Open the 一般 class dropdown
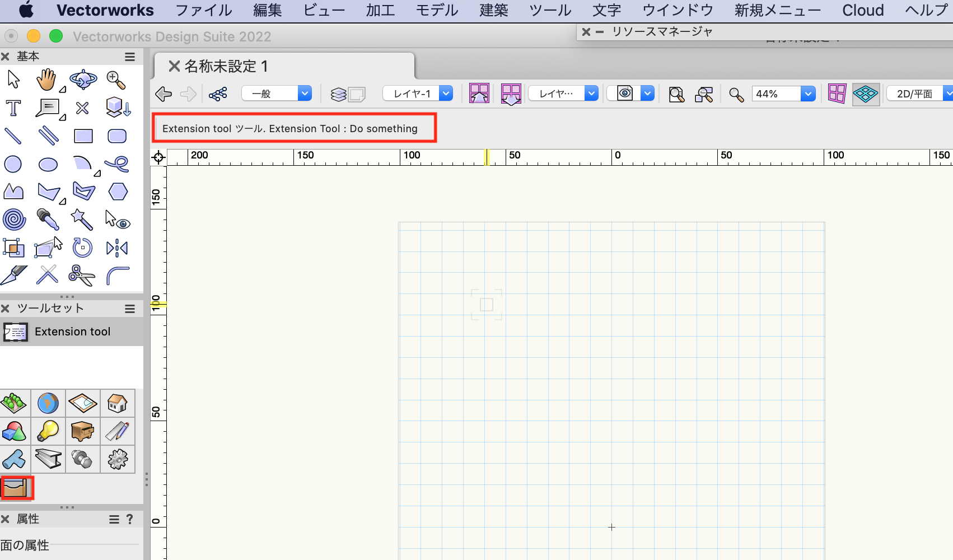 [277, 94]
